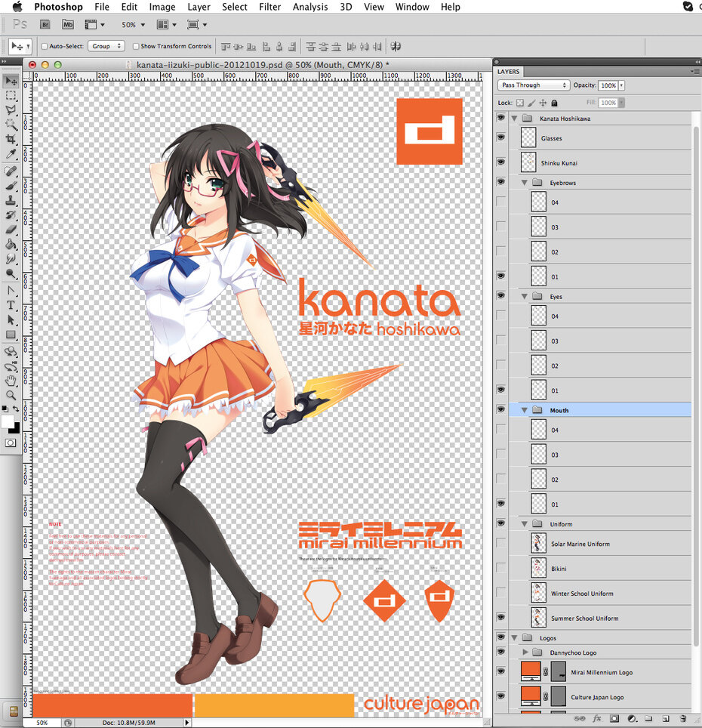This screenshot has width=702, height=728.
Task: Hide the Glasses layer
Action: click(x=500, y=137)
